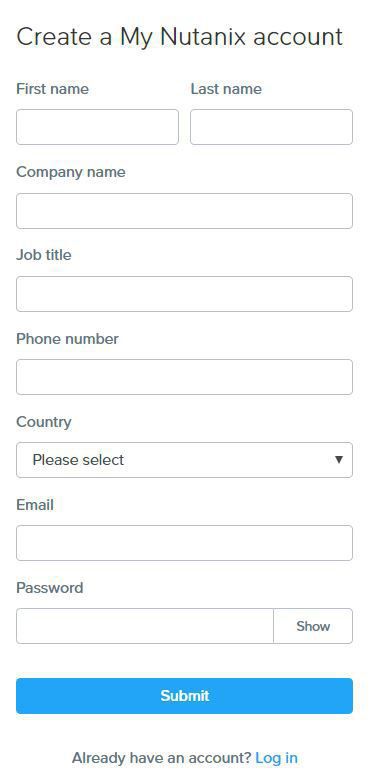Focus the First name text box

[97, 127]
